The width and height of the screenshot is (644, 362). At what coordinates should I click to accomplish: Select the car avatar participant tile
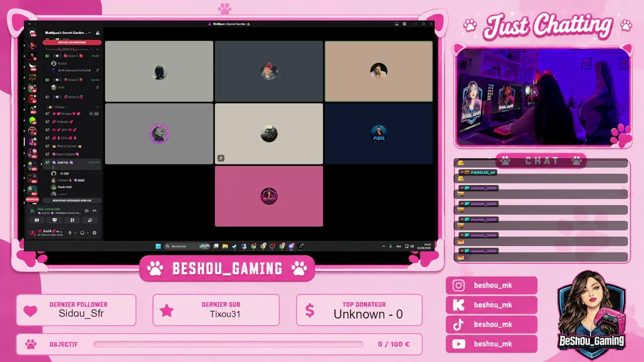coord(269,133)
